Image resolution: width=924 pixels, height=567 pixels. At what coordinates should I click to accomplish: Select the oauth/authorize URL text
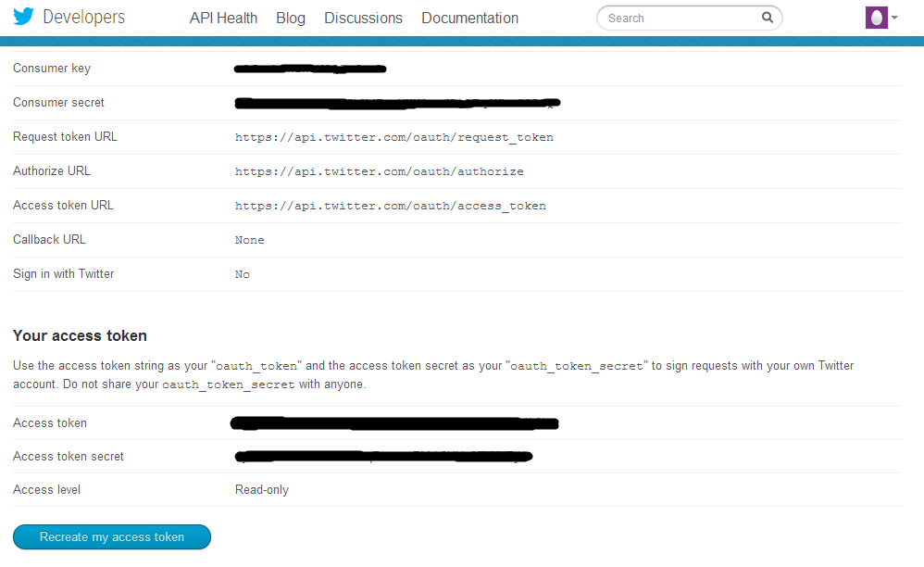pyautogui.click(x=379, y=171)
